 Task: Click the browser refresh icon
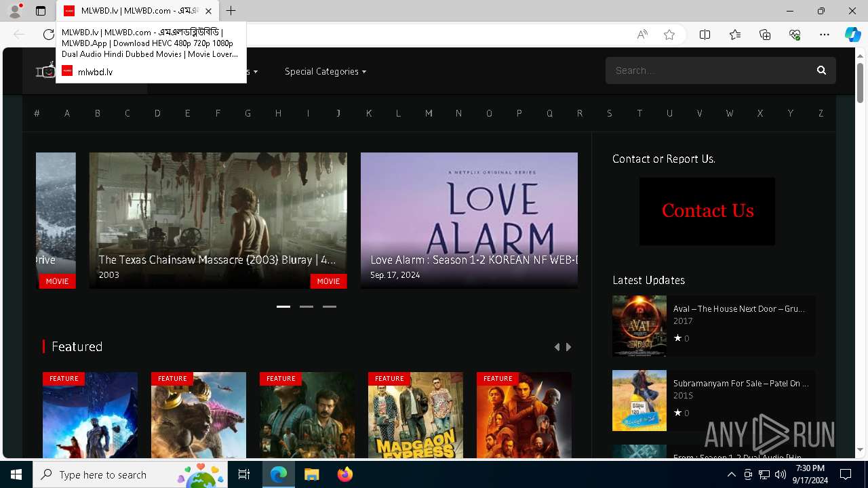[48, 35]
